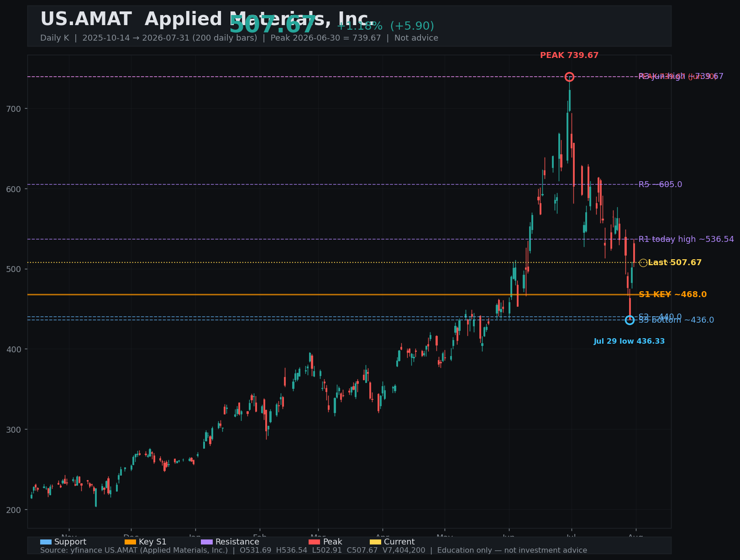Click the "Current" legend label
This screenshot has height=560, width=740.
(x=399, y=542)
